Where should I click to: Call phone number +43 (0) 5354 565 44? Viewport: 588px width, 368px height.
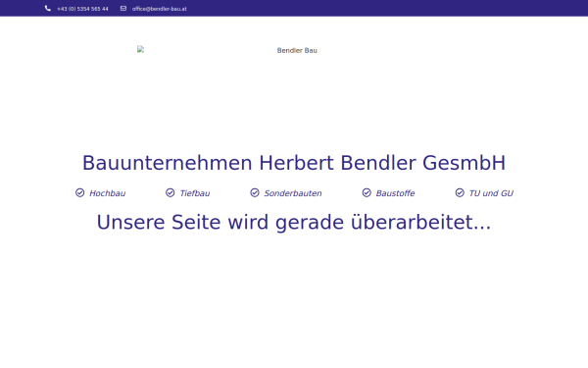click(x=82, y=9)
